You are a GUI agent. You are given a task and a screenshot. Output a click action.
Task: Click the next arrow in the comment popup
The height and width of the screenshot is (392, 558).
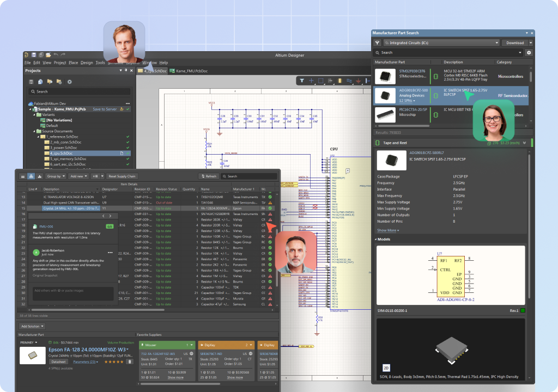pyautogui.click(x=111, y=216)
